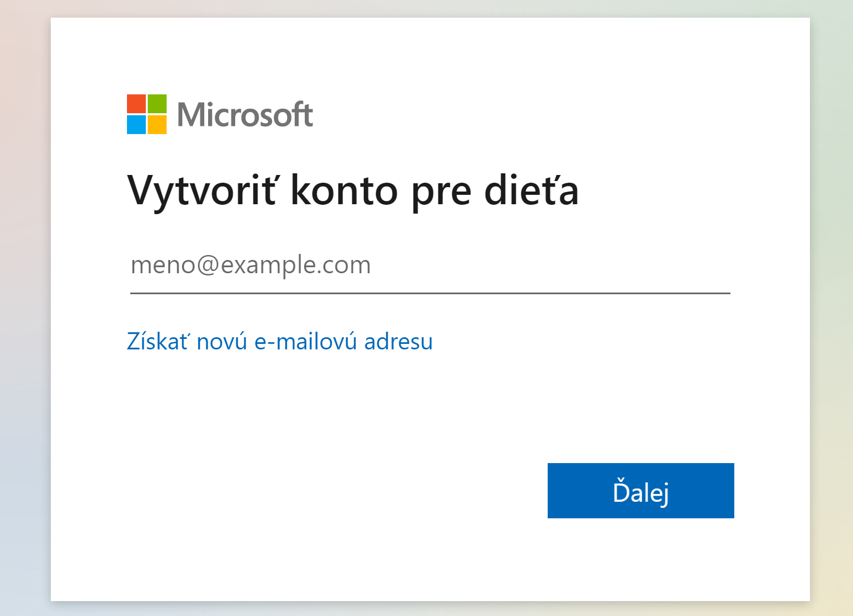This screenshot has height=616, width=853.
Task: Click the Microsoft four-square logo
Action: coord(147,114)
